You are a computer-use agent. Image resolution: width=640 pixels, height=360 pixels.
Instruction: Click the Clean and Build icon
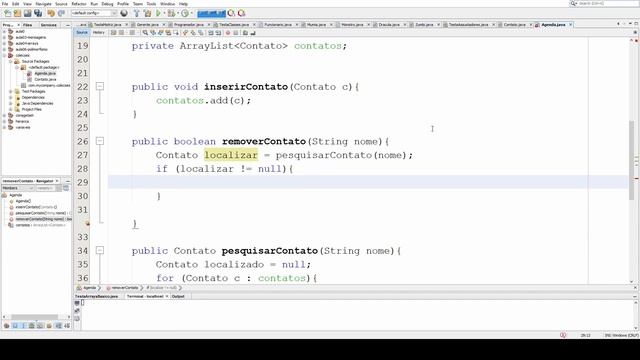point(147,13)
